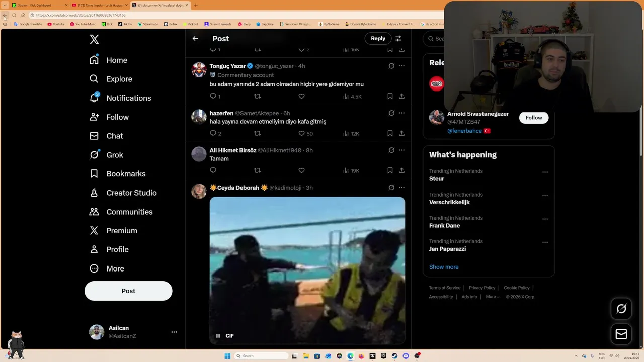Switch to Tame Impala YouTube tab
The width and height of the screenshot is (644, 362).
(x=100, y=5)
